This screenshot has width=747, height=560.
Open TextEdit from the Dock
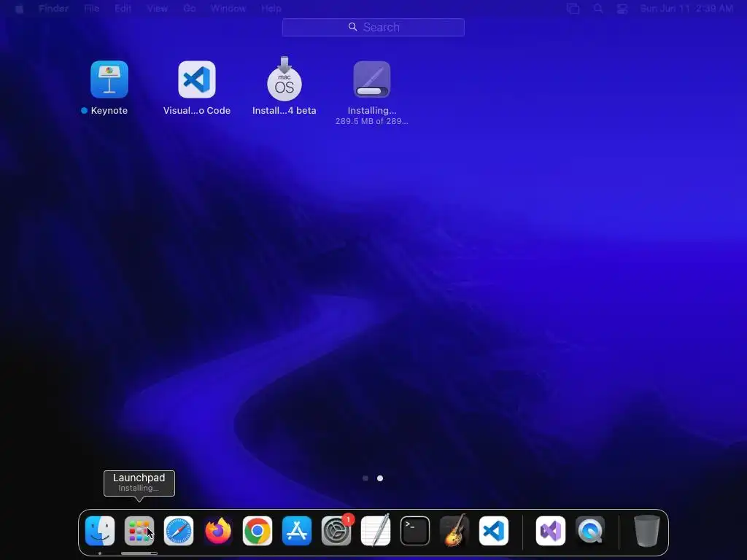click(x=376, y=531)
